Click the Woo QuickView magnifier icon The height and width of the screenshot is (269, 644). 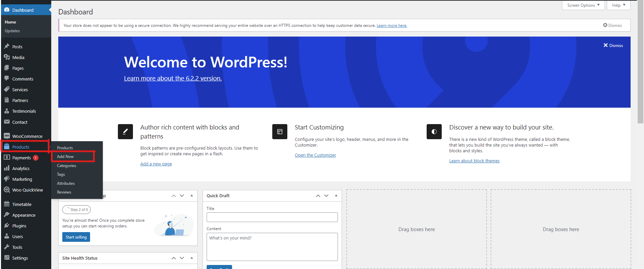tap(7, 190)
